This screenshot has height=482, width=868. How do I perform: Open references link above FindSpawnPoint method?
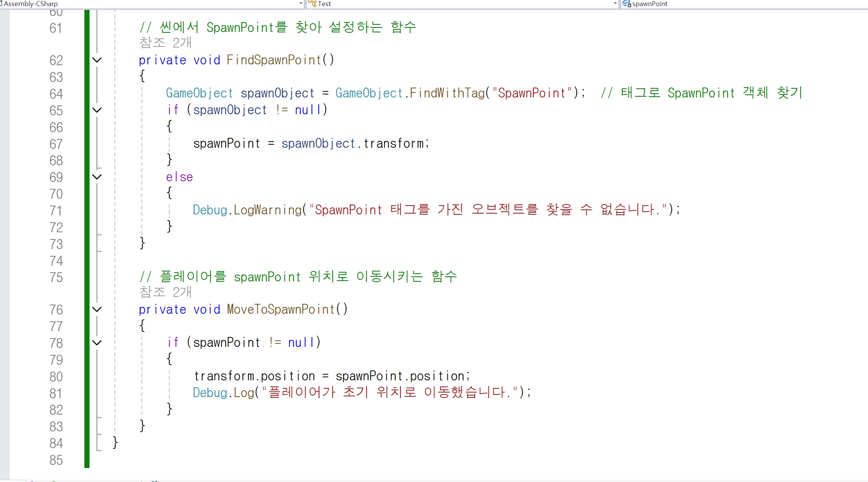click(165, 43)
